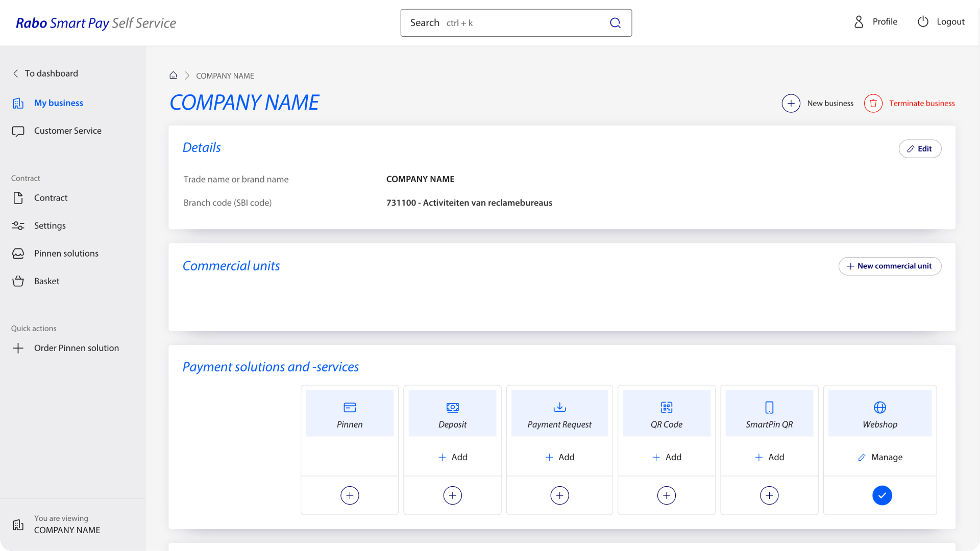Click the Edit button in Details
Image resolution: width=980 pixels, height=551 pixels.
919,149
